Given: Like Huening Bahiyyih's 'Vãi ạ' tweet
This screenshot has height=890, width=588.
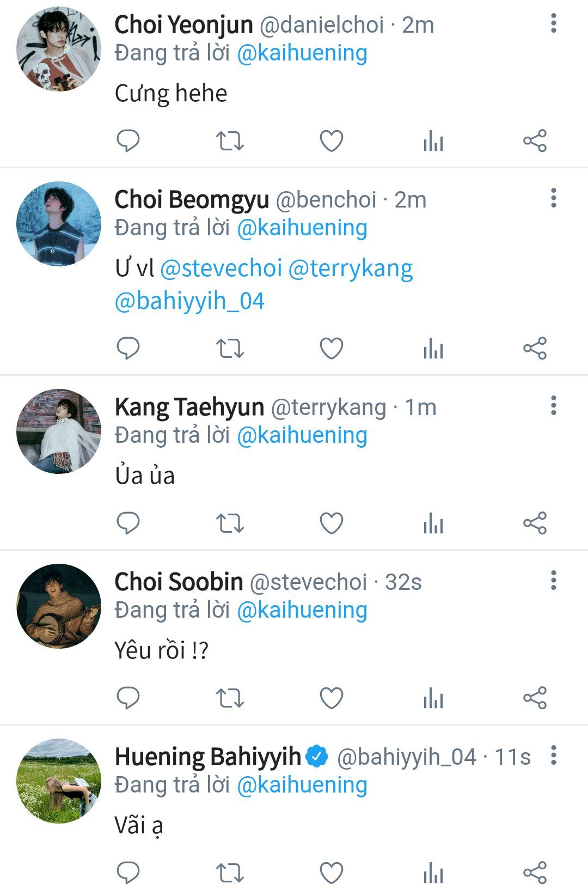Looking at the screenshot, I should [x=331, y=873].
